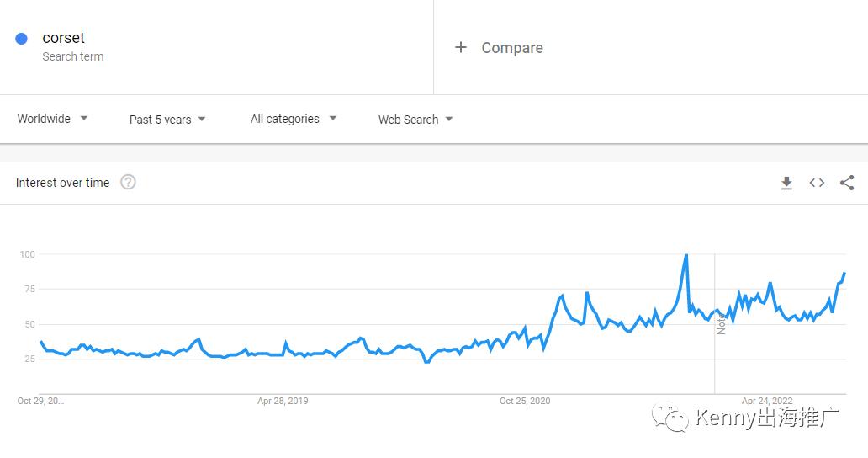The height and width of the screenshot is (458, 868).
Task: Open the Web Search type dropdown
Action: (415, 120)
